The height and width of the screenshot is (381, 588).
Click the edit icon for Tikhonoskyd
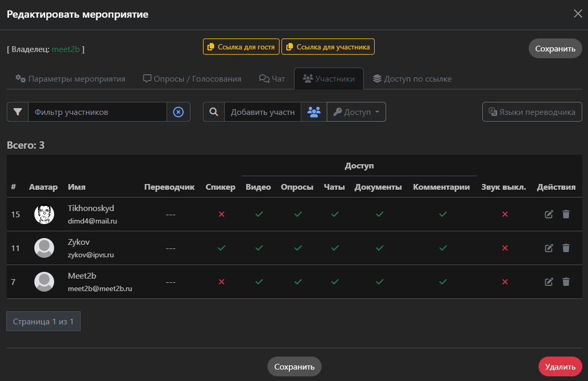[548, 214]
